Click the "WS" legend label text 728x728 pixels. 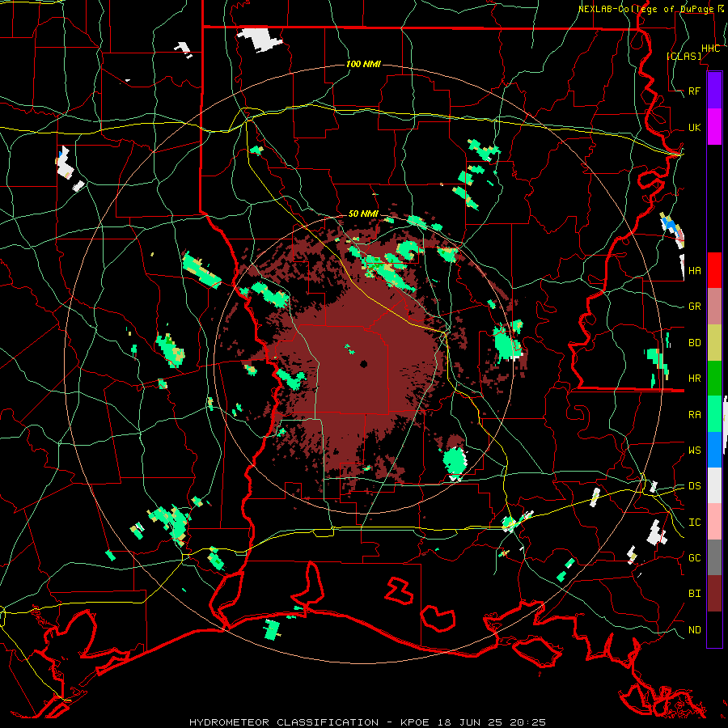click(x=695, y=450)
